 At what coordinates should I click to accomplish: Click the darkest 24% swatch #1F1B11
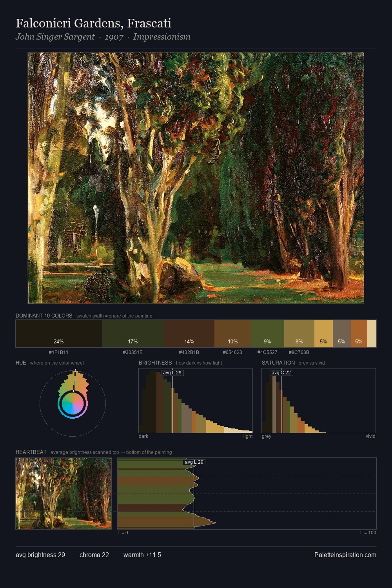[59, 334]
